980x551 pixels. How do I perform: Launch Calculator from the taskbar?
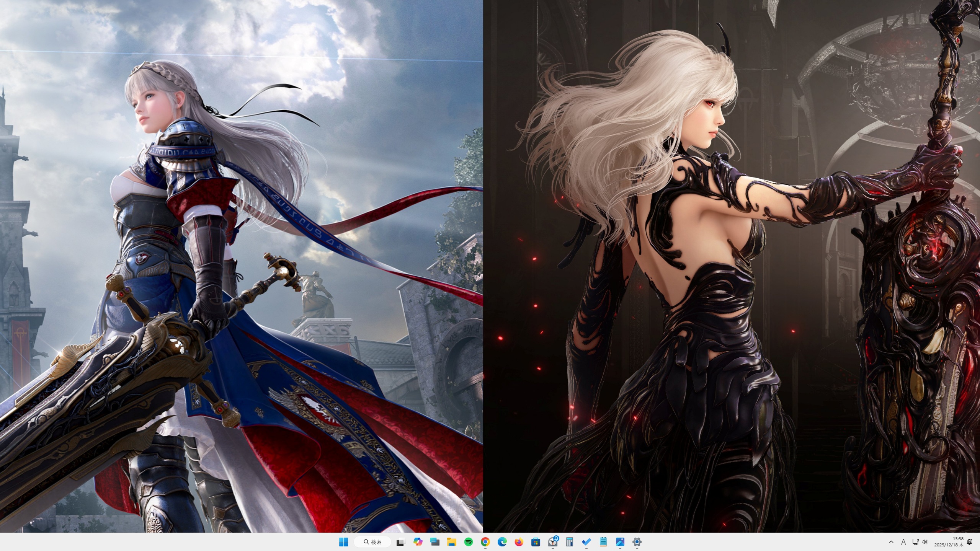570,542
